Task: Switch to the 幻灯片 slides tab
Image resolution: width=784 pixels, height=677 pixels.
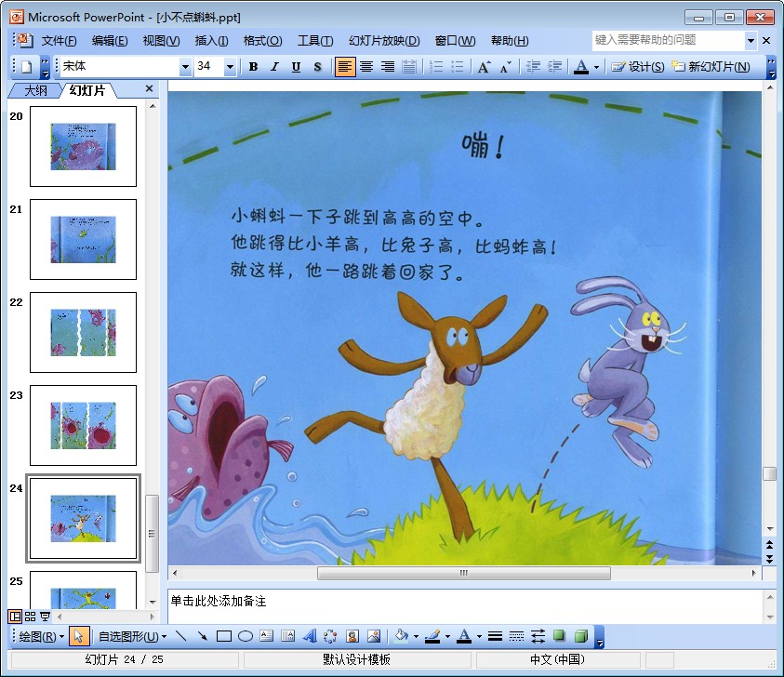Action: point(87,90)
